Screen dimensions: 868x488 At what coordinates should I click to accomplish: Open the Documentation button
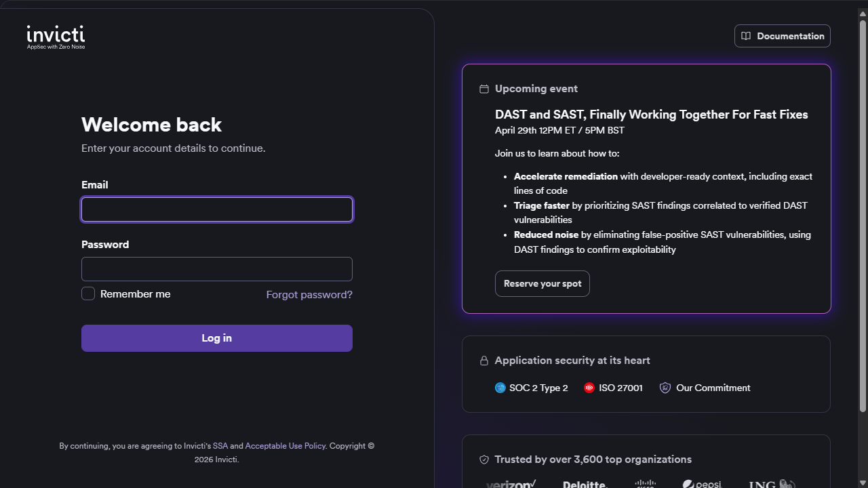(x=783, y=36)
